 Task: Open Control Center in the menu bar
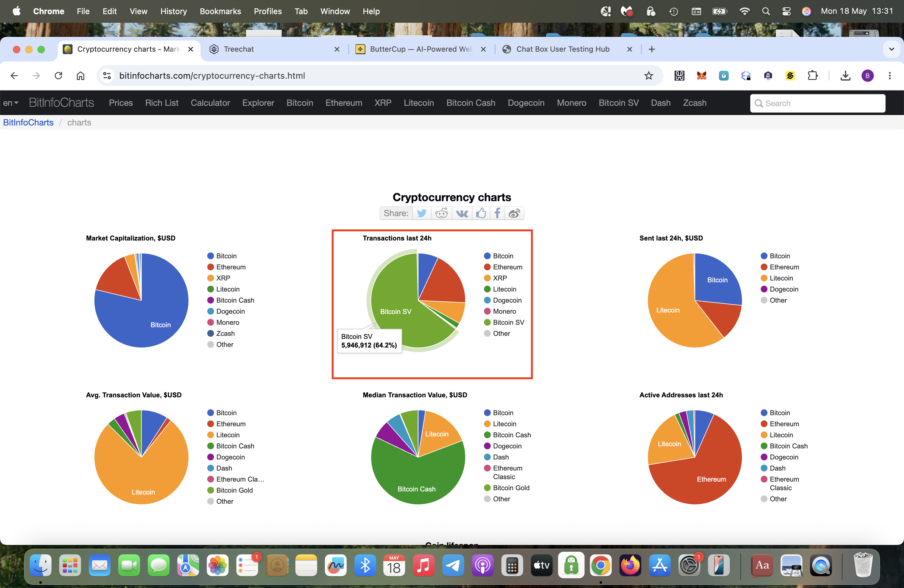(786, 11)
